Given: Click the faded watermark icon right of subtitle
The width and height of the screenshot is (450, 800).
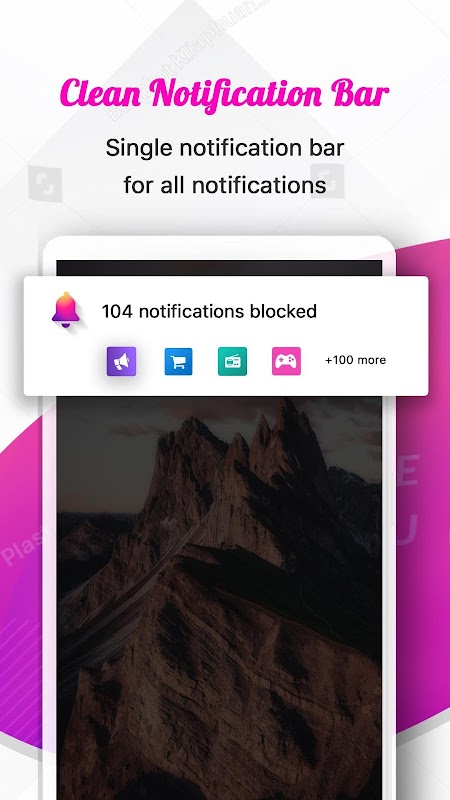Looking at the screenshot, I should [327, 181].
